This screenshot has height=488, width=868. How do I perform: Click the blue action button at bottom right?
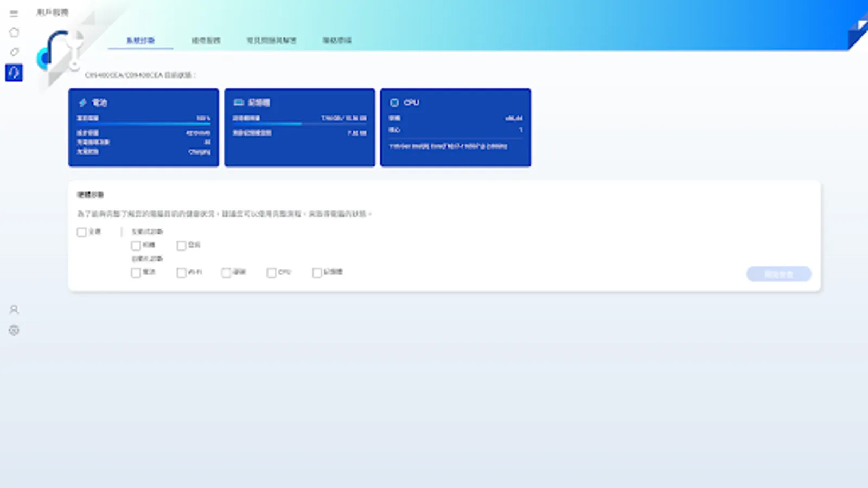point(778,274)
